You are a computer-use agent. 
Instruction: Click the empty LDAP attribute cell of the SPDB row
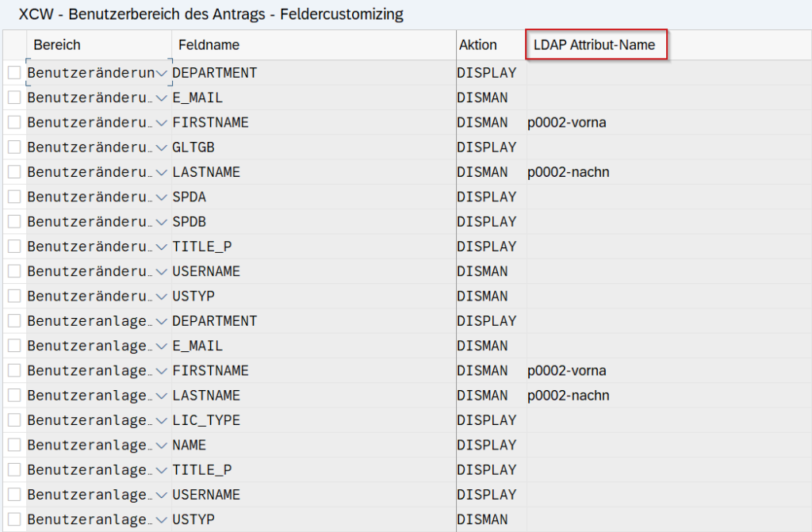[668, 222]
